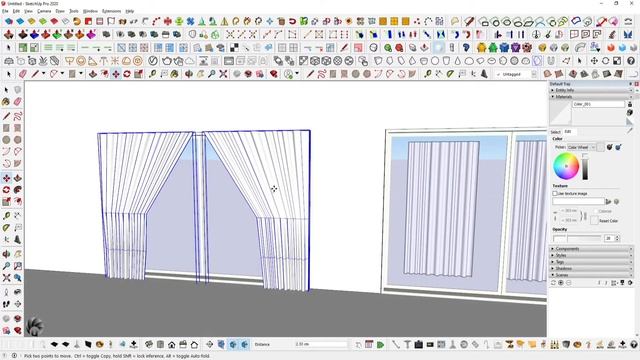Click the Add Scene plus icon
Screen dimensions: 640x360
561,282
